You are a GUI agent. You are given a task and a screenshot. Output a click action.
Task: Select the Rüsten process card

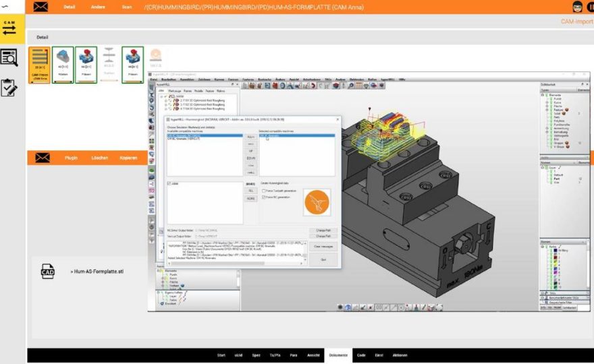[x=63, y=65]
